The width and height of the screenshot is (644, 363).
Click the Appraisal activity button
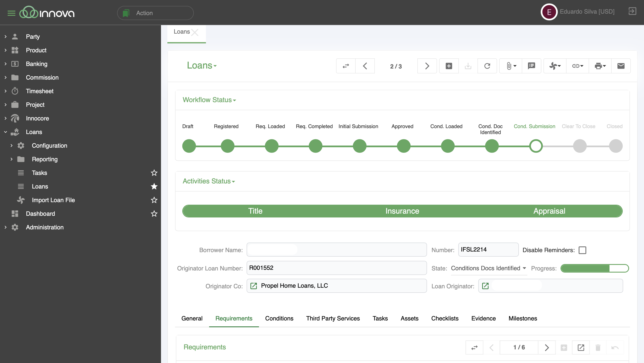coord(549,211)
